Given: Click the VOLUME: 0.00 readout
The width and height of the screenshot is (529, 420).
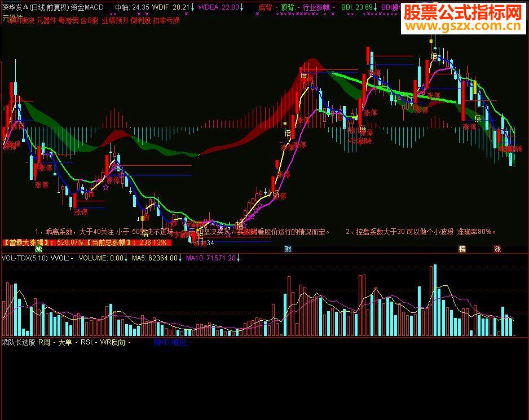Looking at the screenshot, I should [x=101, y=258].
